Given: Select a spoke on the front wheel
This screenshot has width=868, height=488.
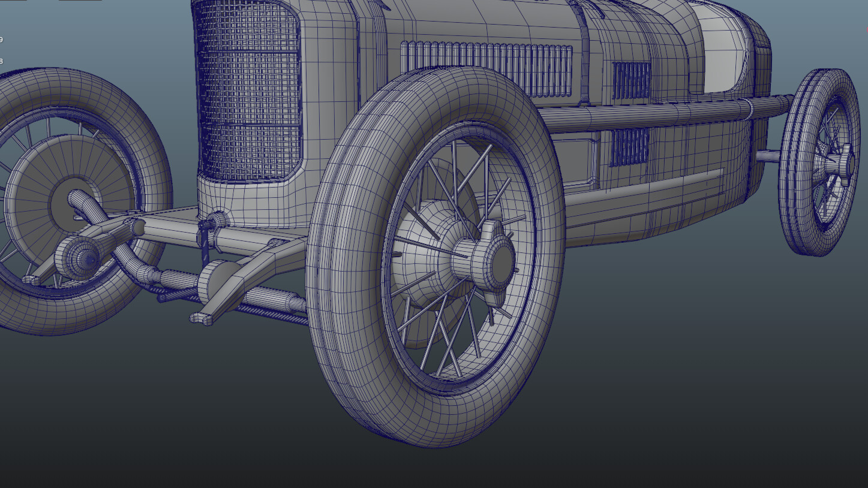Looking at the screenshot, I should coord(468,180).
